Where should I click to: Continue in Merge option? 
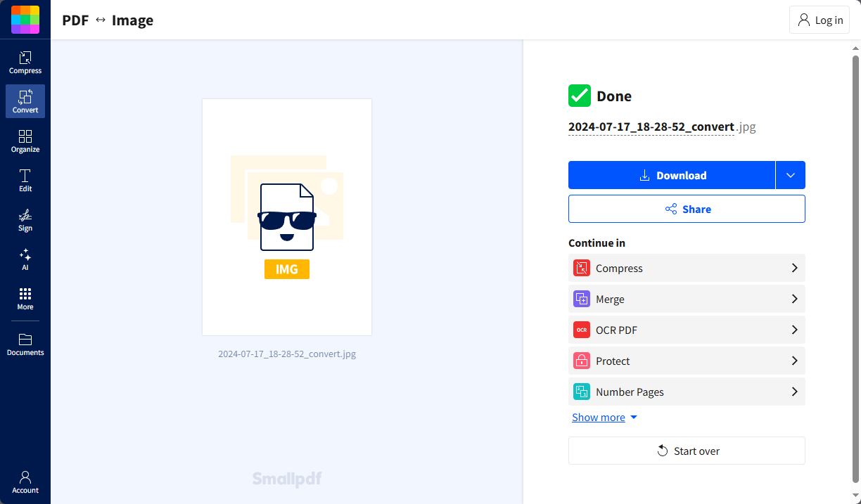tap(687, 299)
